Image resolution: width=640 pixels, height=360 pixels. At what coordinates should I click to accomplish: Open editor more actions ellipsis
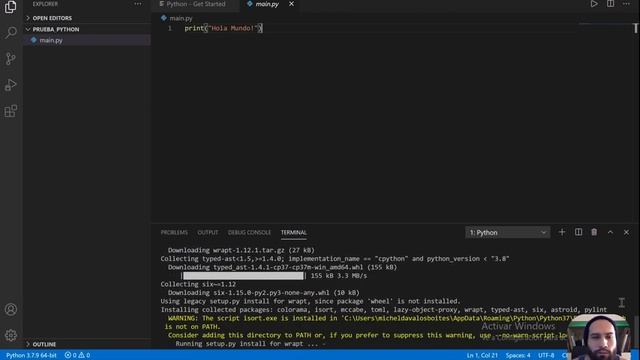(626, 4)
